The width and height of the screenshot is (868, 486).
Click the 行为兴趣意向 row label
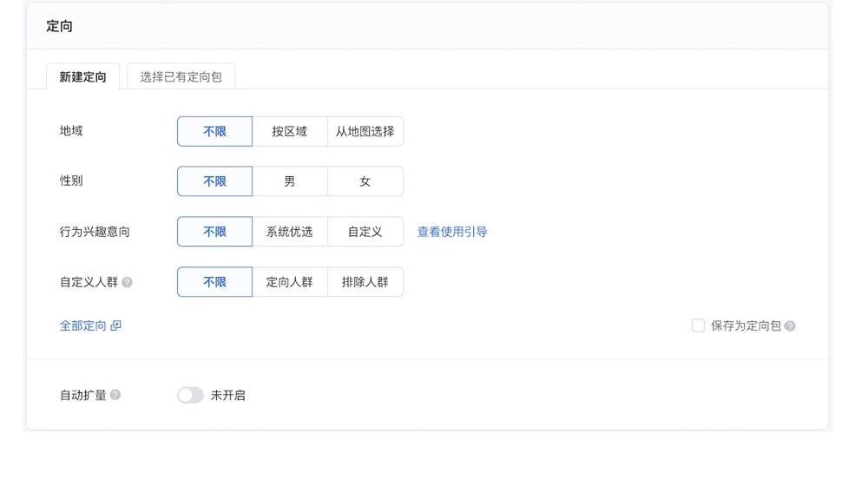[95, 232]
